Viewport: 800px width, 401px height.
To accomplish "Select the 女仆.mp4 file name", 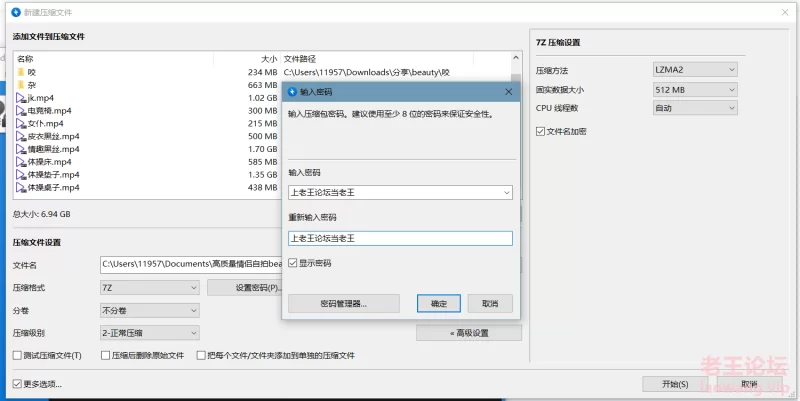I will [45, 123].
